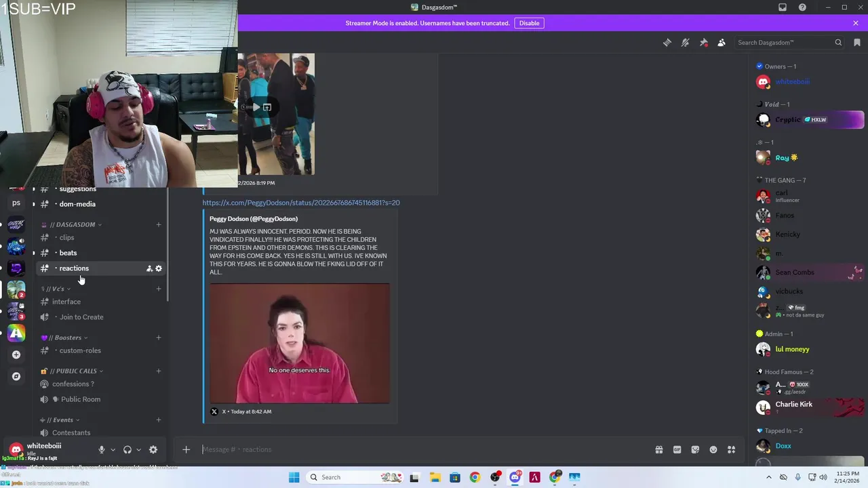Viewport: 868px width, 488px height.
Task: Open microphone input options arrow
Action: (113, 449)
